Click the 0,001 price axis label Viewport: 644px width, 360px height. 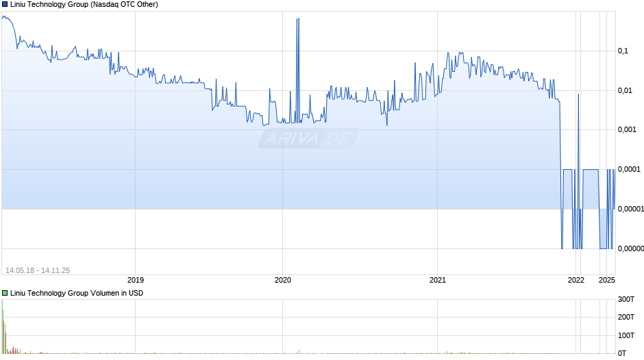tap(627, 130)
